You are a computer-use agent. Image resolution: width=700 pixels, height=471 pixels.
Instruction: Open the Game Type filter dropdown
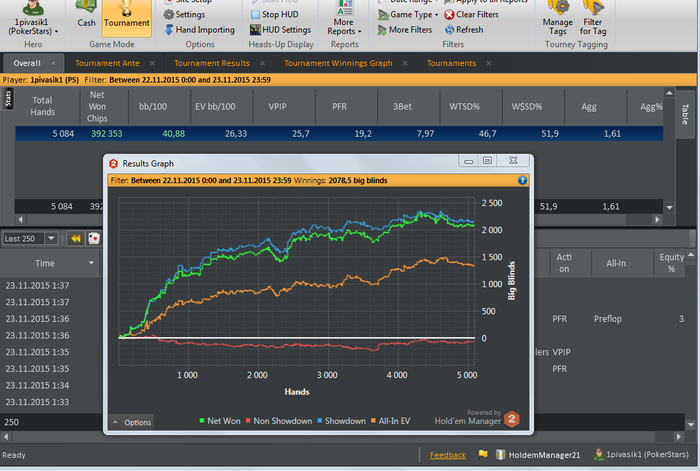408,14
